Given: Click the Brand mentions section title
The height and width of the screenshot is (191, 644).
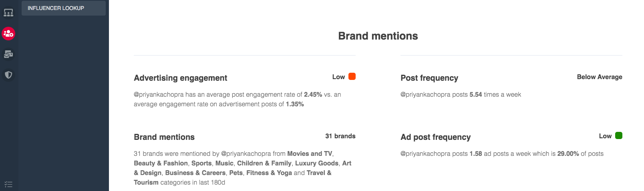Looking at the screenshot, I should [378, 36].
